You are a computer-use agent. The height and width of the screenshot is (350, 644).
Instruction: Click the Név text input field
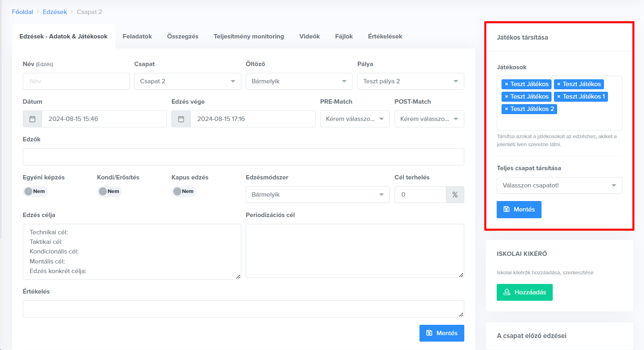[x=76, y=81]
